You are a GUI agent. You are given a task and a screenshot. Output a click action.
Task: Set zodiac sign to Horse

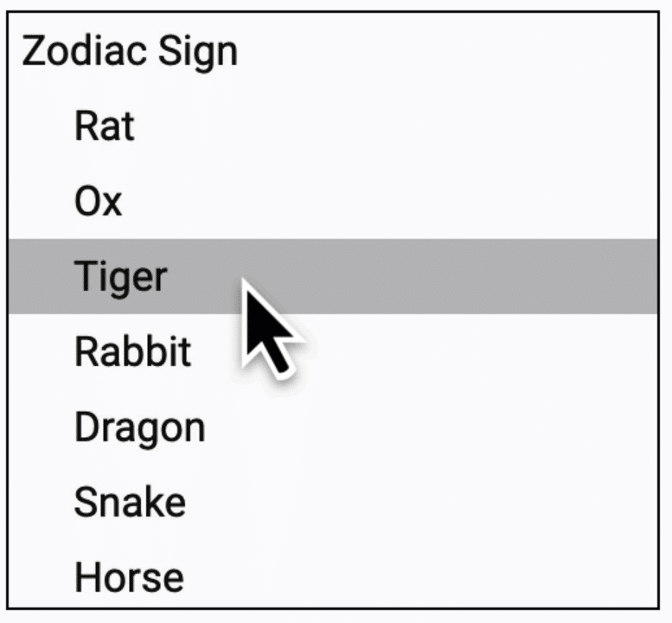(129, 577)
